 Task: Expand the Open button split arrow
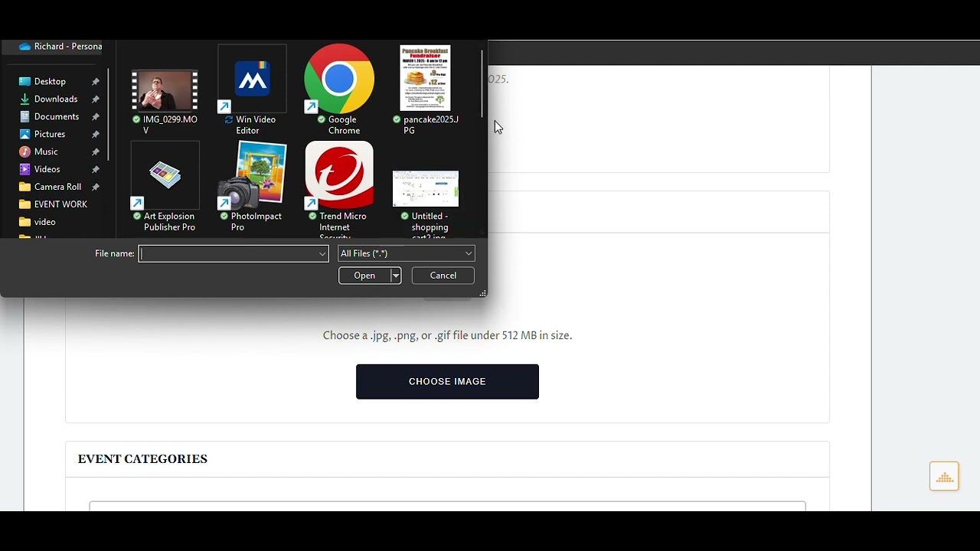point(396,275)
